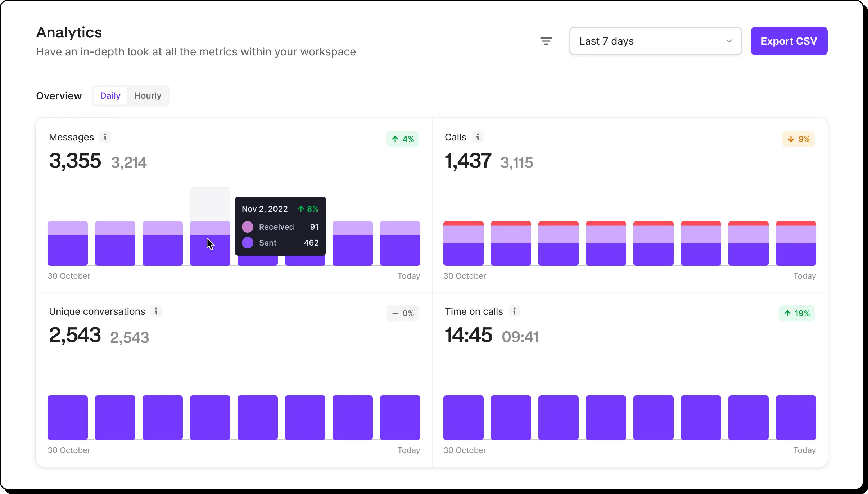Image resolution: width=868 pixels, height=494 pixels.
Task: Click the first Unique conversations bar
Action: point(68,417)
